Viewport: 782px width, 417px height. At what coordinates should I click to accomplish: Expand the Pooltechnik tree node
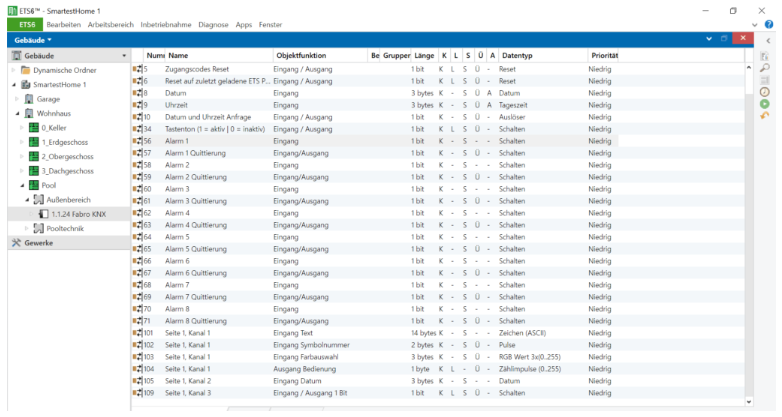pos(28,228)
